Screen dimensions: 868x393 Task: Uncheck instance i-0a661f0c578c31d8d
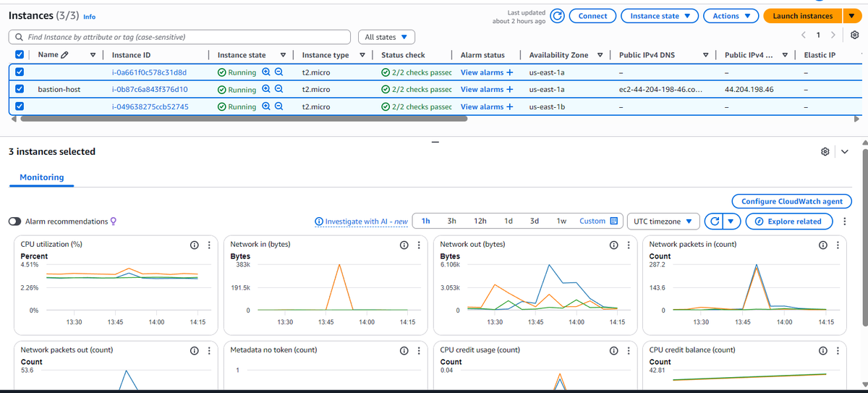tap(20, 72)
